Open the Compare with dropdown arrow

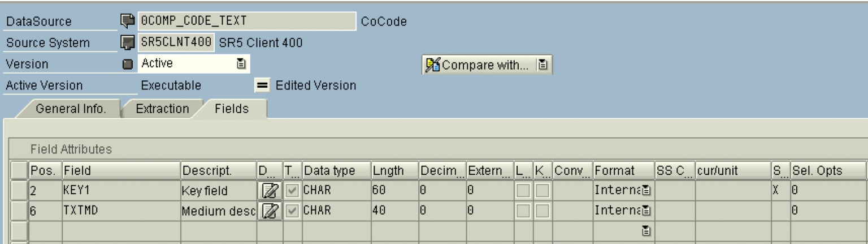pyautogui.click(x=542, y=65)
